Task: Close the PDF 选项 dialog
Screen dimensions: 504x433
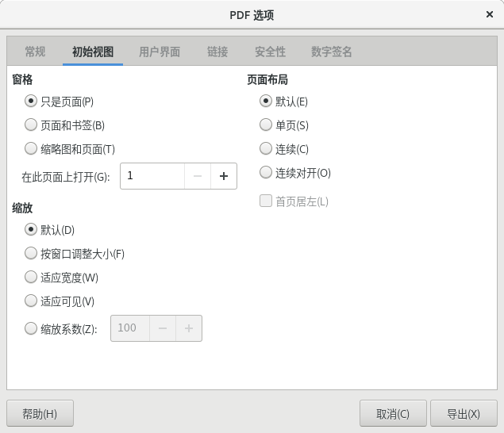Action: click(x=490, y=14)
